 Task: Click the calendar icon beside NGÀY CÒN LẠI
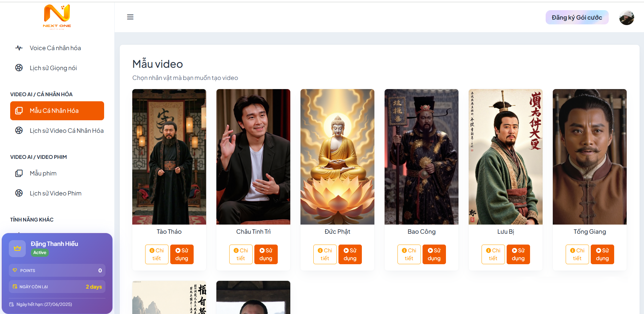15,287
